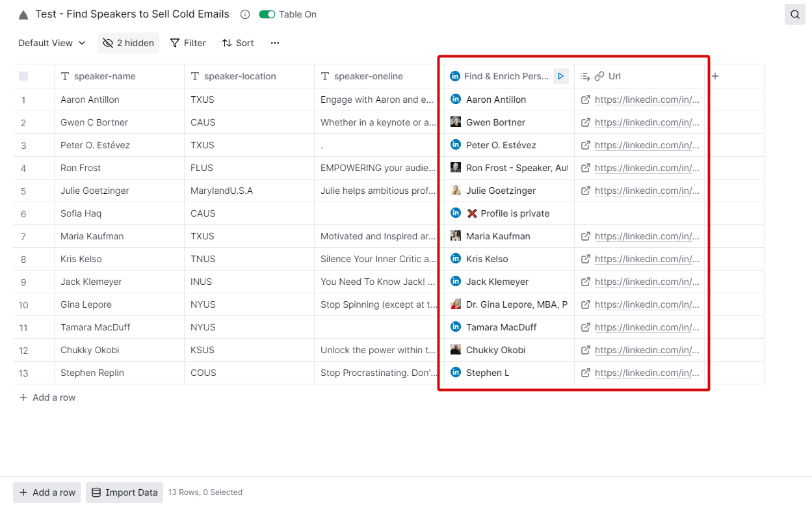Open the Url column header menu
The height and width of the screenshot is (508, 812).
point(640,76)
